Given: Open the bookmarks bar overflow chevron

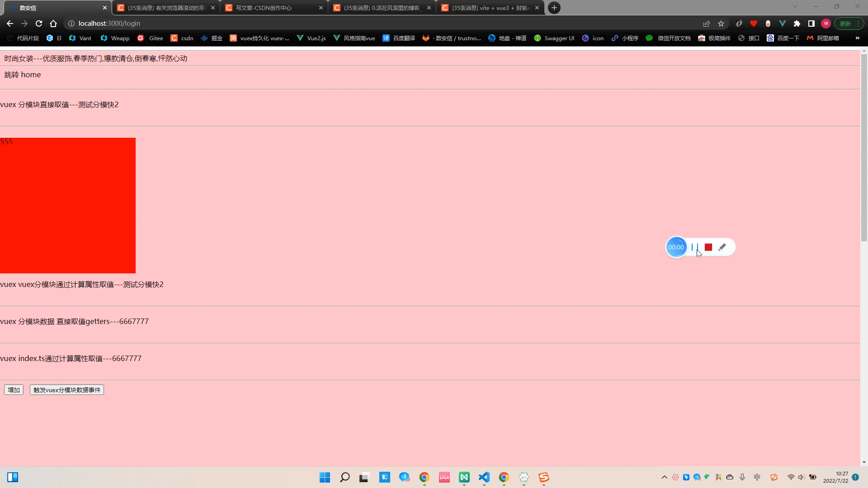Looking at the screenshot, I should point(858,38).
